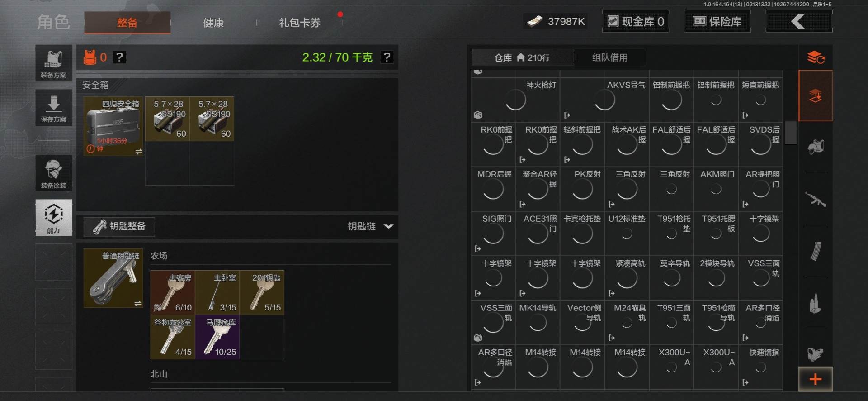Go back with the arrow button
The height and width of the screenshot is (401, 868).
tap(799, 21)
